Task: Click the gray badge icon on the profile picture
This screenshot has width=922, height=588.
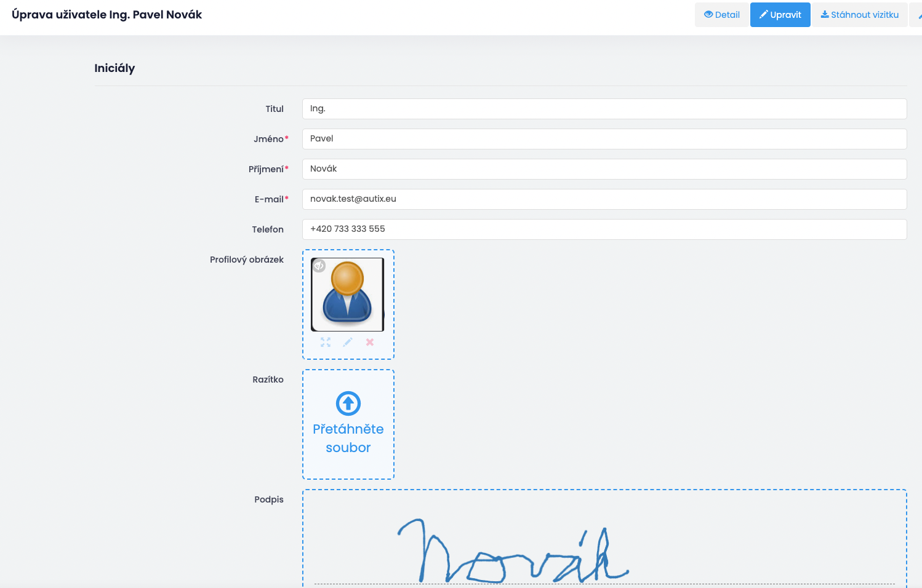Action: 319,266
